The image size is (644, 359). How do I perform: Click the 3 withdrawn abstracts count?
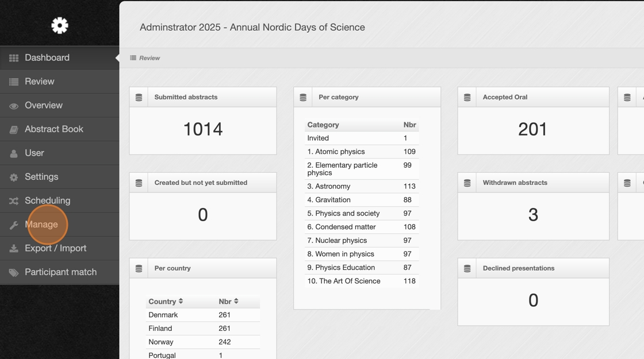(533, 215)
